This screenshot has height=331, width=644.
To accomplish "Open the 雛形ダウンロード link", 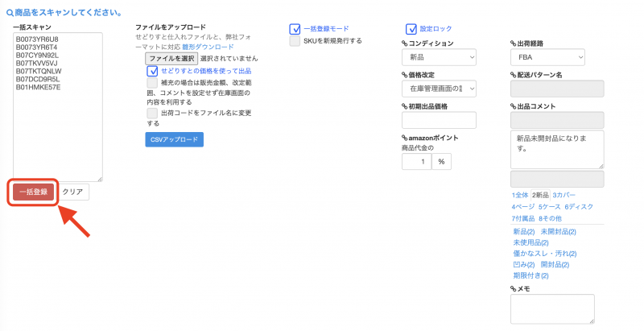I will (x=208, y=47).
